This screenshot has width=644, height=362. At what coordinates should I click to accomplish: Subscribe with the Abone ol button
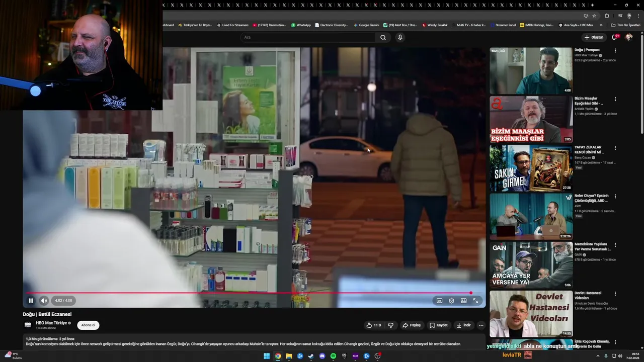[88, 325]
